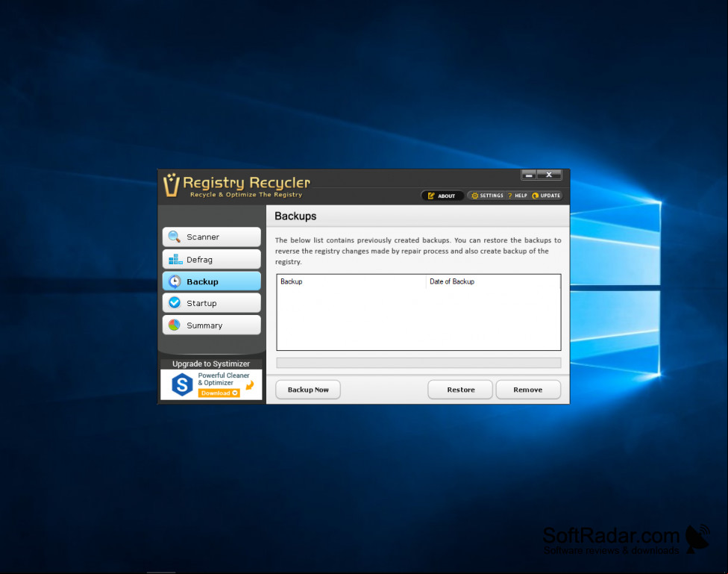
Task: Click the Restore button
Action: pos(460,390)
